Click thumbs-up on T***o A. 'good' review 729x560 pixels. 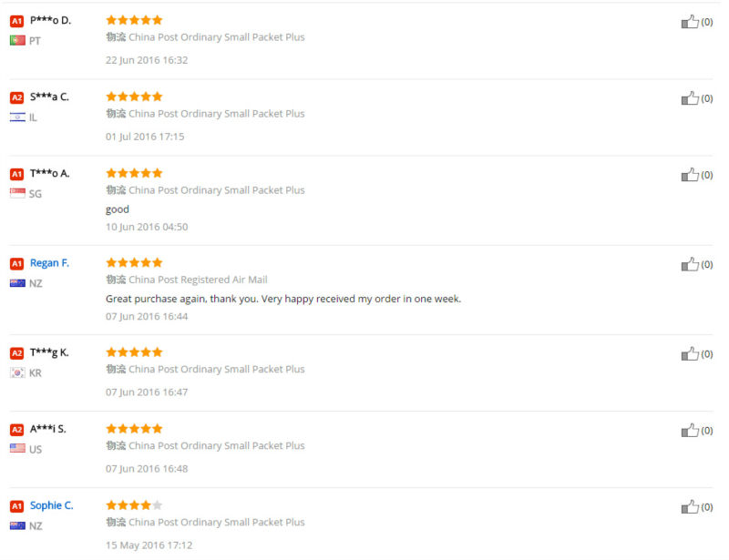click(x=690, y=175)
